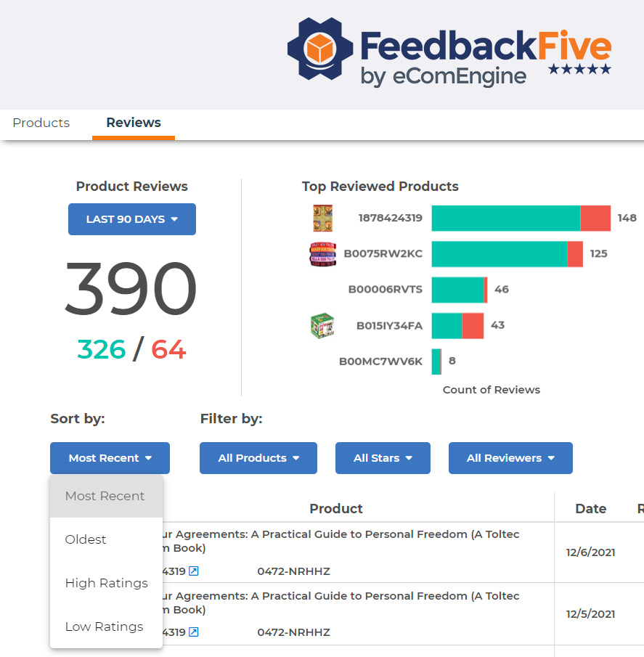Open external link icon beside 12/6/2021 row ASIN
This screenshot has height=657, width=644.
194,571
